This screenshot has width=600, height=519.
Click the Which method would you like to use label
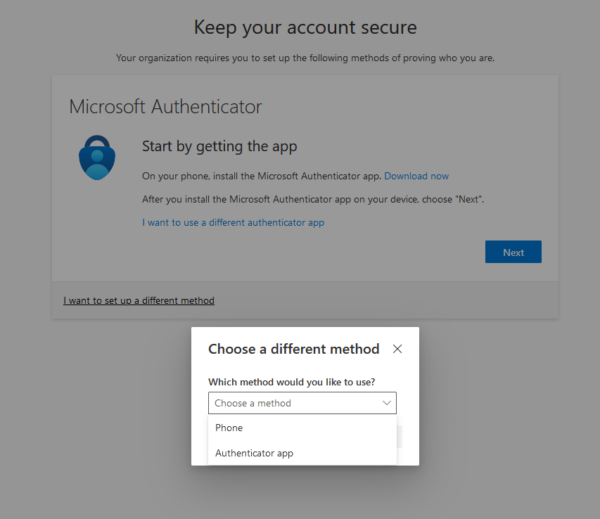tap(292, 382)
